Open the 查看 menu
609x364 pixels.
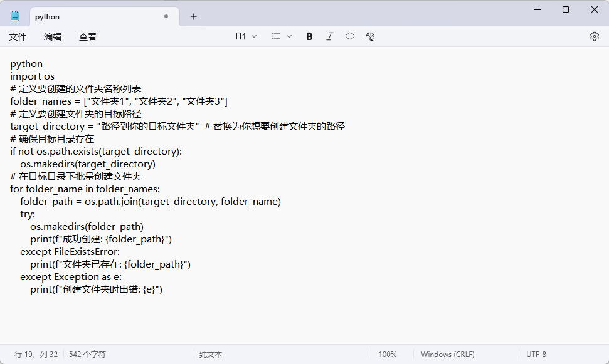[87, 37]
